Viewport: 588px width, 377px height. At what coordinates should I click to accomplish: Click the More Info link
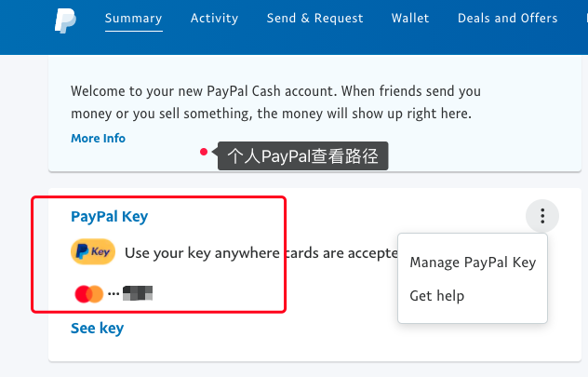click(98, 139)
